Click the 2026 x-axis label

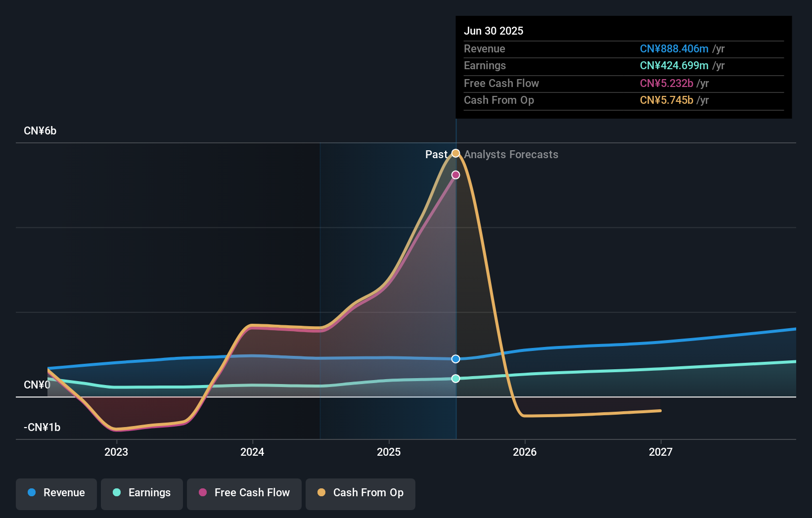525,452
